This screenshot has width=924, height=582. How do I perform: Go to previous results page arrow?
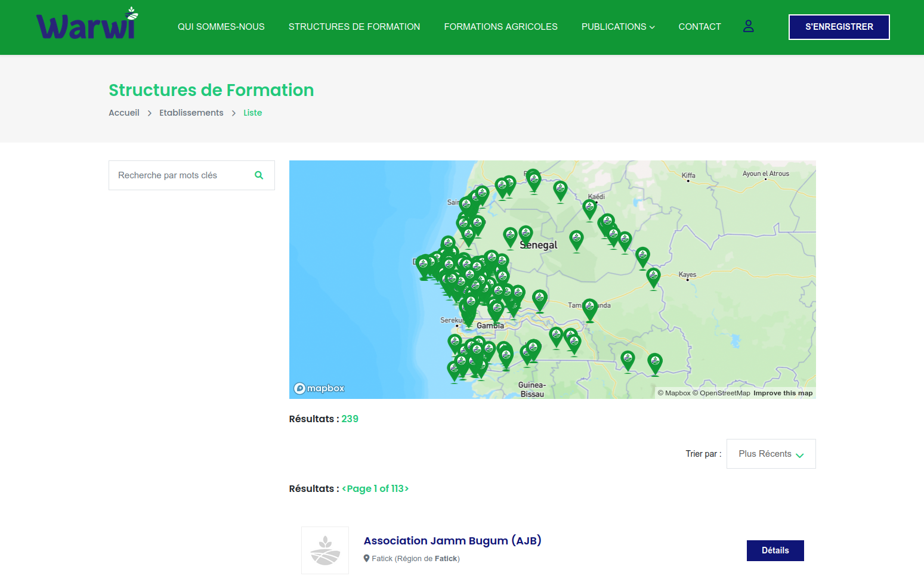(344, 488)
